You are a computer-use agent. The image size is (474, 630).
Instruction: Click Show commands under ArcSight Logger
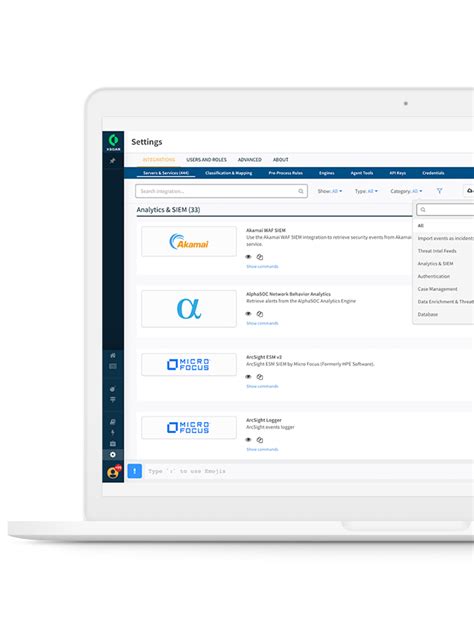click(262, 449)
